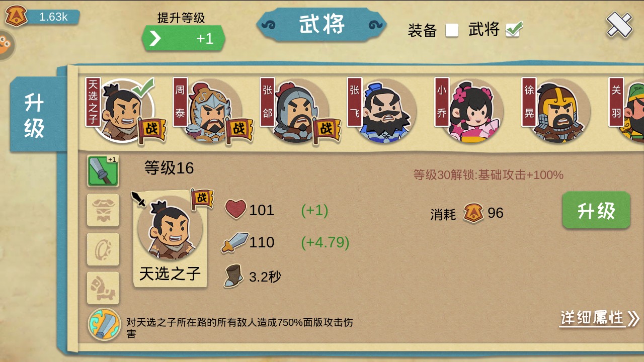Tap the round skill icon beside description
The width and height of the screenshot is (644, 362).
pyautogui.click(x=105, y=324)
